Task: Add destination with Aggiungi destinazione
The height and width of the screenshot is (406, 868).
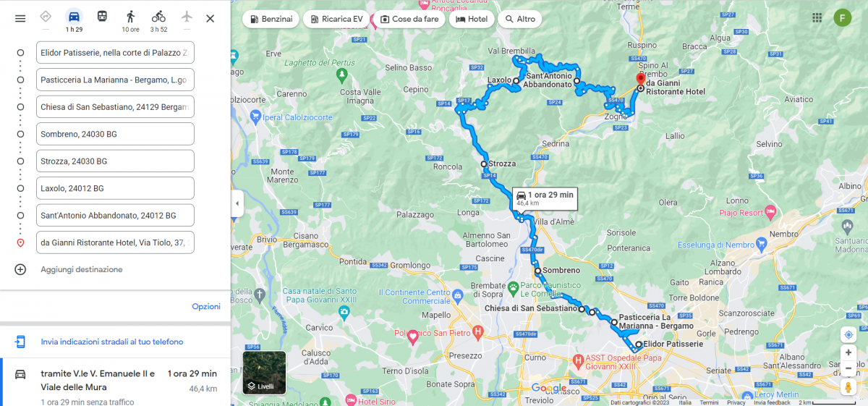Action: 81,269
